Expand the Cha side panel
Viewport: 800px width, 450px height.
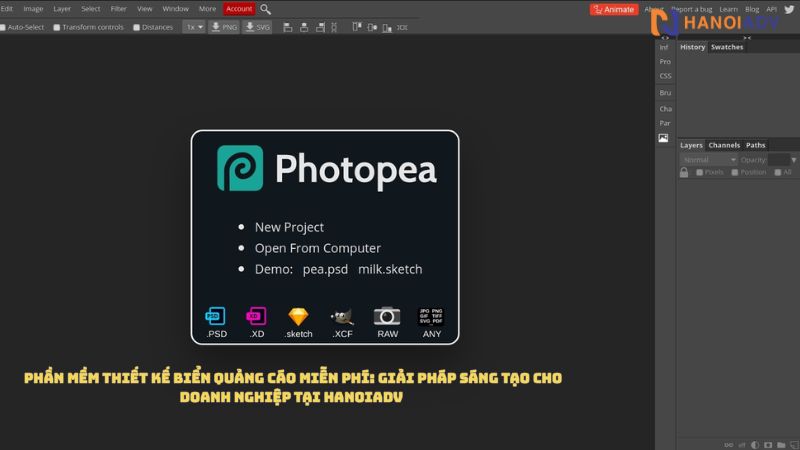tap(665, 109)
